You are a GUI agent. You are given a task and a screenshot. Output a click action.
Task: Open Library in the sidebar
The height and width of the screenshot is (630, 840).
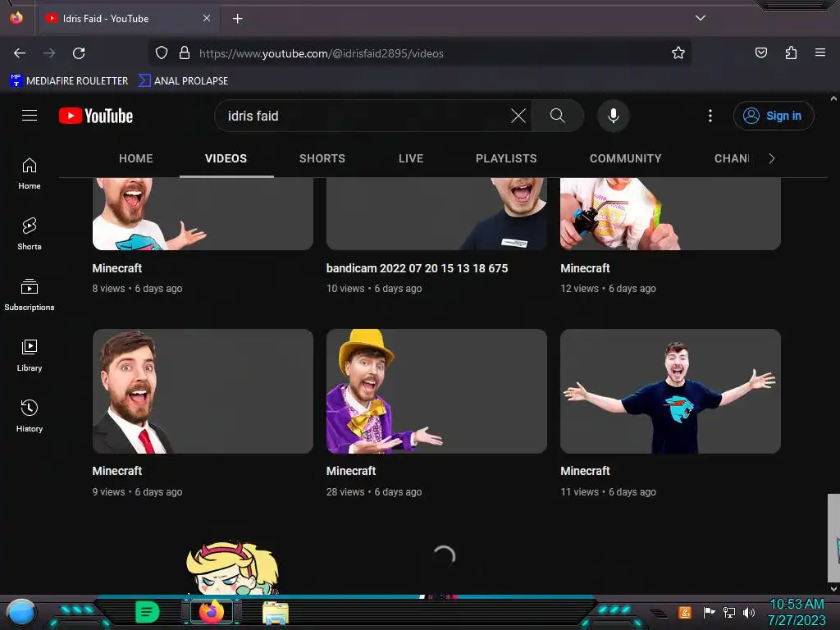(30, 355)
